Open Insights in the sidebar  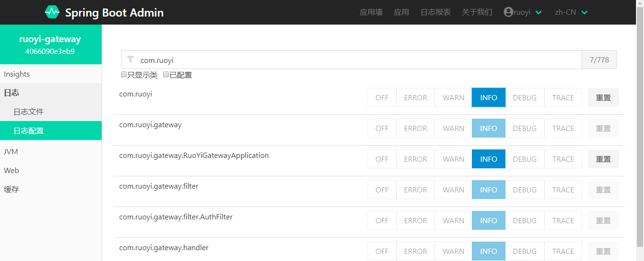pyautogui.click(x=17, y=74)
